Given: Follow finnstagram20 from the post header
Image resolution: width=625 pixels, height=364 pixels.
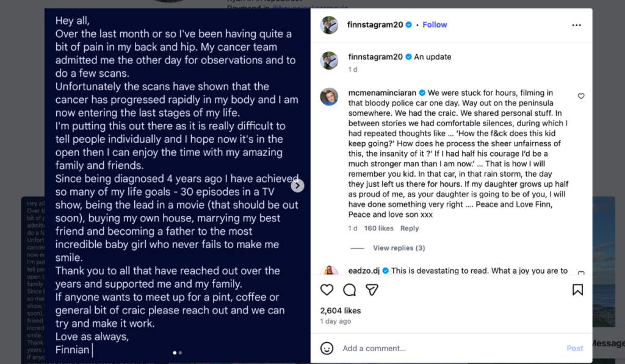Looking at the screenshot, I should 435,25.
